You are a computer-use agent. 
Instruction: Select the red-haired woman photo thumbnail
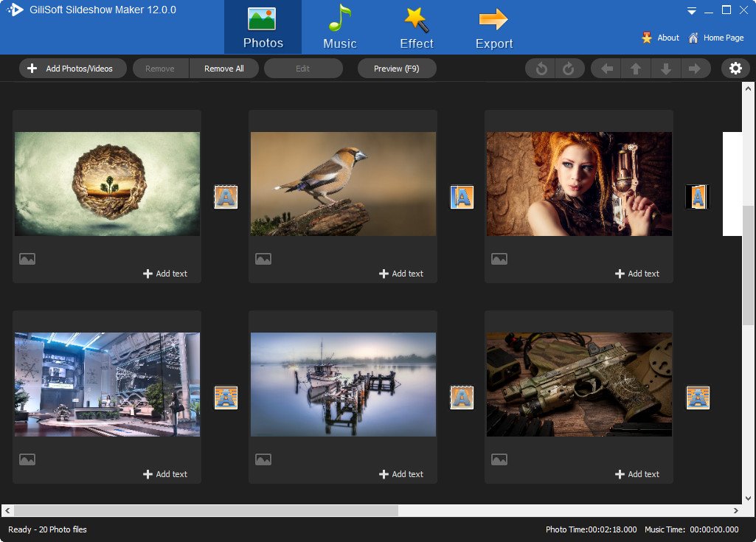(579, 184)
